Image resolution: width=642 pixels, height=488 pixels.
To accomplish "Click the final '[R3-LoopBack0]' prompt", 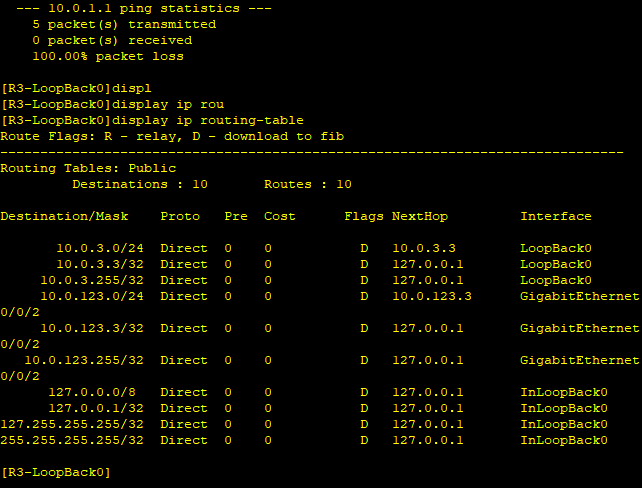I will (x=56, y=472).
